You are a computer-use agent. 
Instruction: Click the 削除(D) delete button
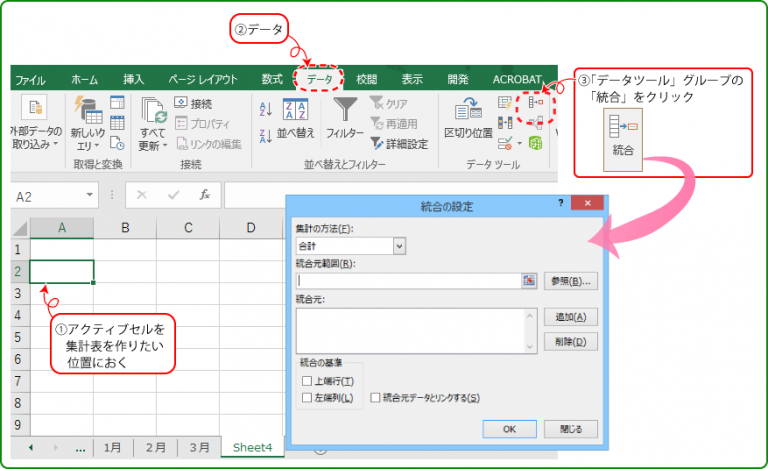click(571, 342)
